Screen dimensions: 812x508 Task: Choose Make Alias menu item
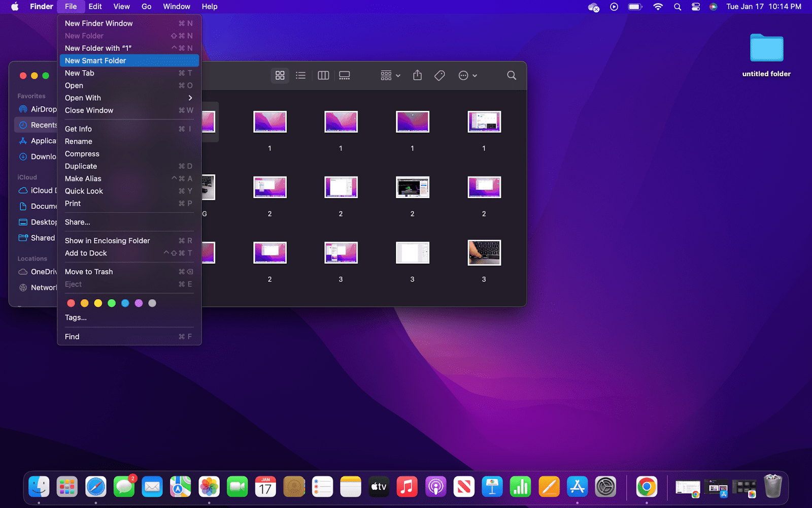pyautogui.click(x=129, y=179)
